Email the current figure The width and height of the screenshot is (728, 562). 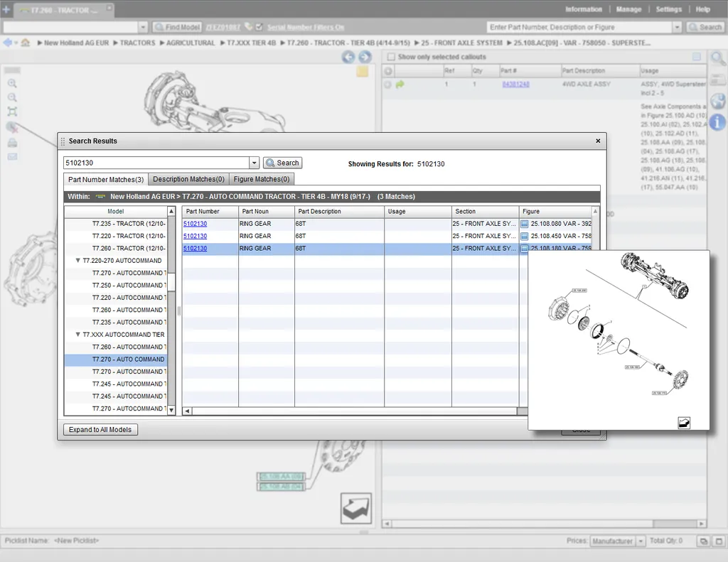tap(13, 157)
